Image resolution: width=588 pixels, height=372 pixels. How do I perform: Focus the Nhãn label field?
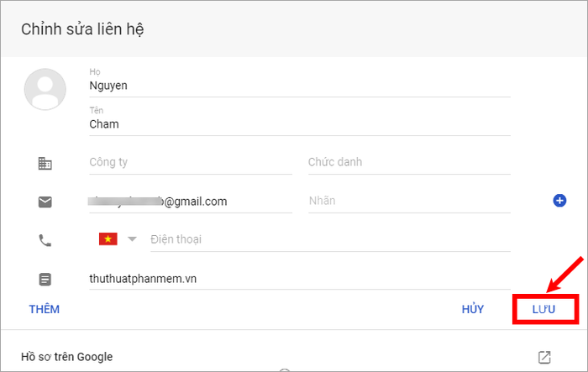tap(409, 202)
